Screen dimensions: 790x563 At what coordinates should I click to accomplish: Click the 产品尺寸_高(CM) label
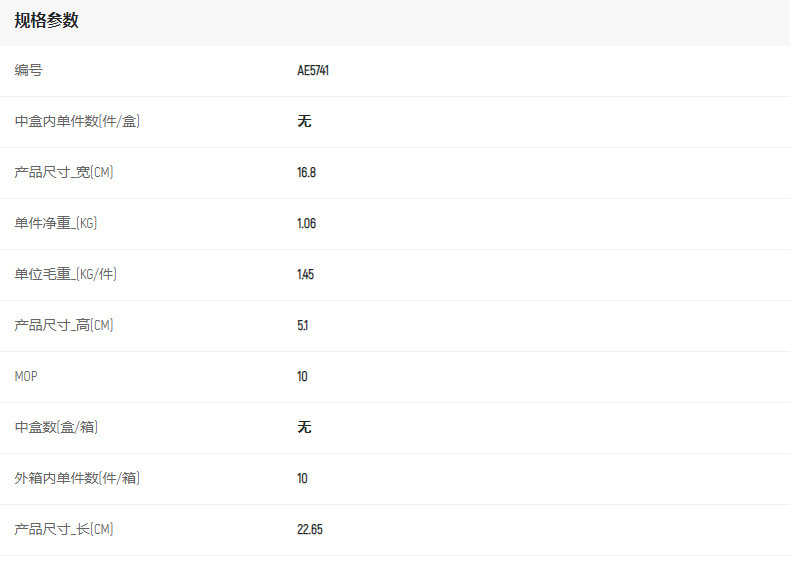[64, 326]
